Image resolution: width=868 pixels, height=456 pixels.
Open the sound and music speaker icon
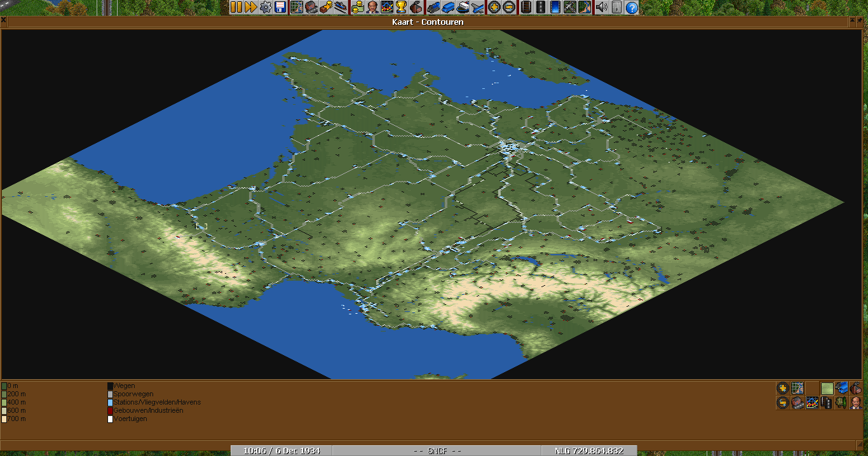tap(601, 7)
